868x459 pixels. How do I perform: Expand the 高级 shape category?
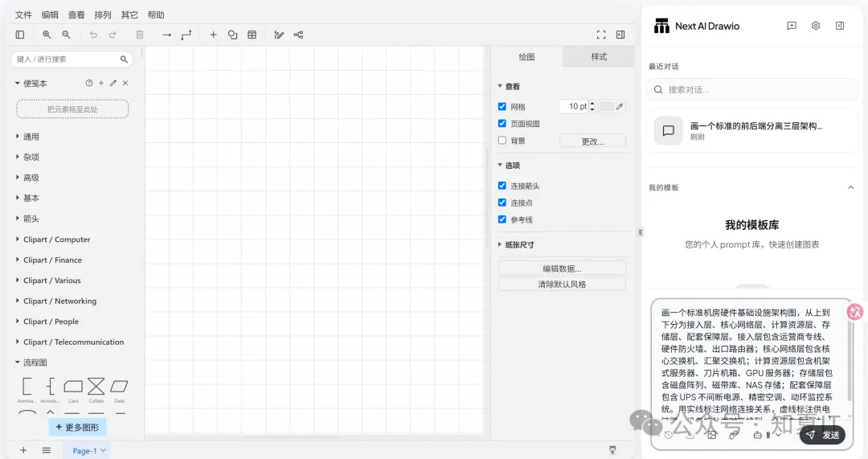(27, 178)
